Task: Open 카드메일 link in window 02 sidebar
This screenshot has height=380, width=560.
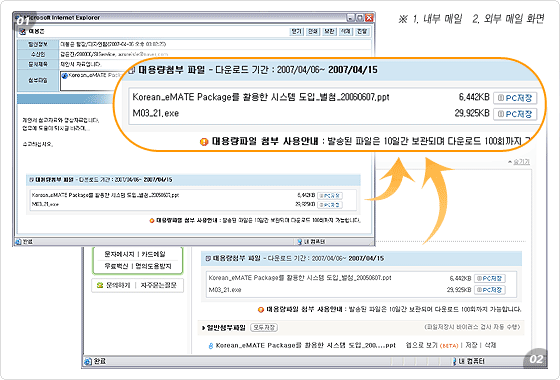Action: point(154,254)
